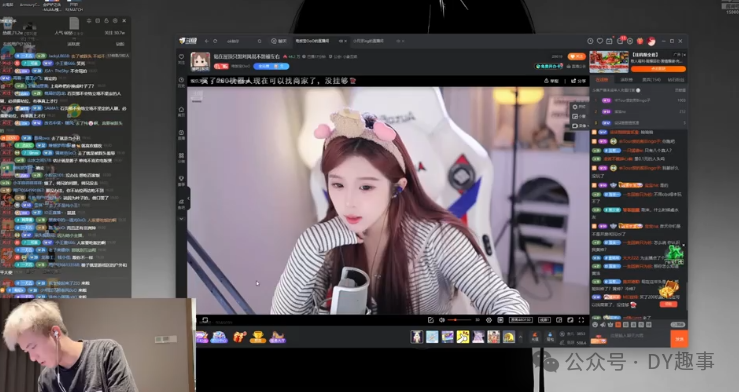Viewport: 739px width, 392px height.
Task: Click the gold trophy activity icon
Action: [258, 337]
